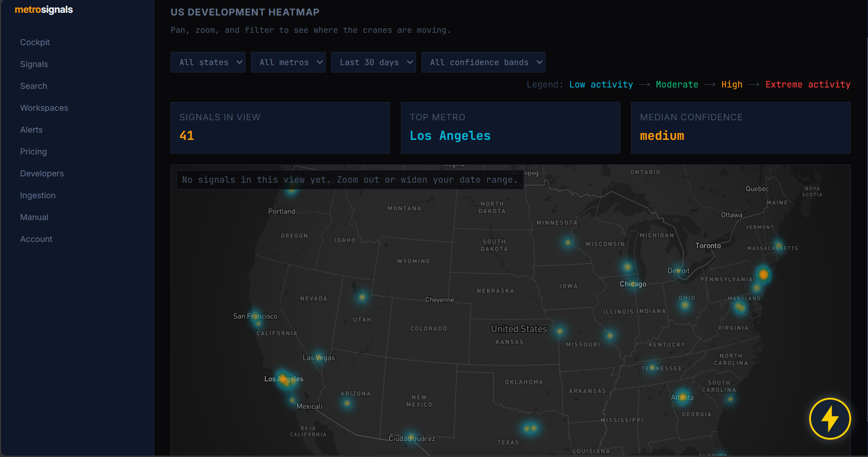Click the Tennessee heat spot
868x457 pixels.
pyautogui.click(x=652, y=367)
